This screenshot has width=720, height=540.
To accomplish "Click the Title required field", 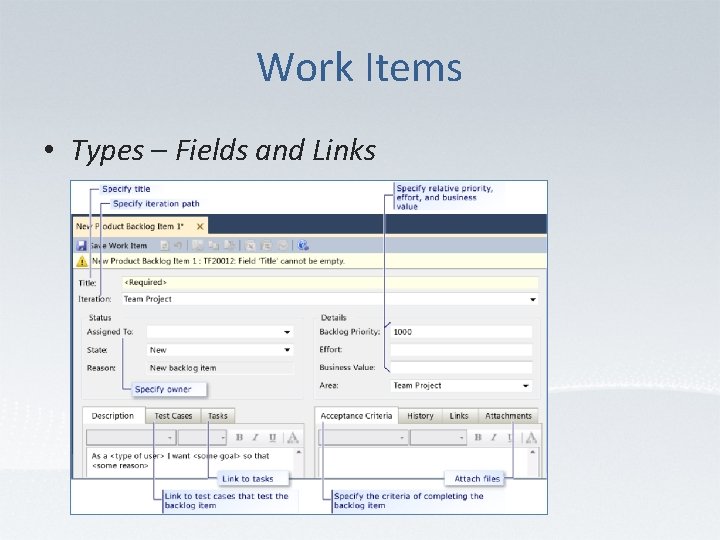I will click(330, 282).
